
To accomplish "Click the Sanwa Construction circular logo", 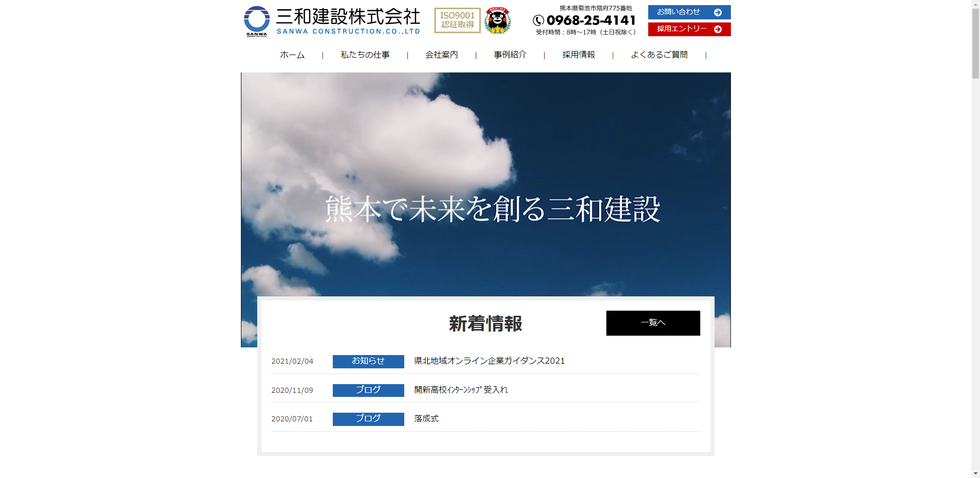I will (257, 18).
